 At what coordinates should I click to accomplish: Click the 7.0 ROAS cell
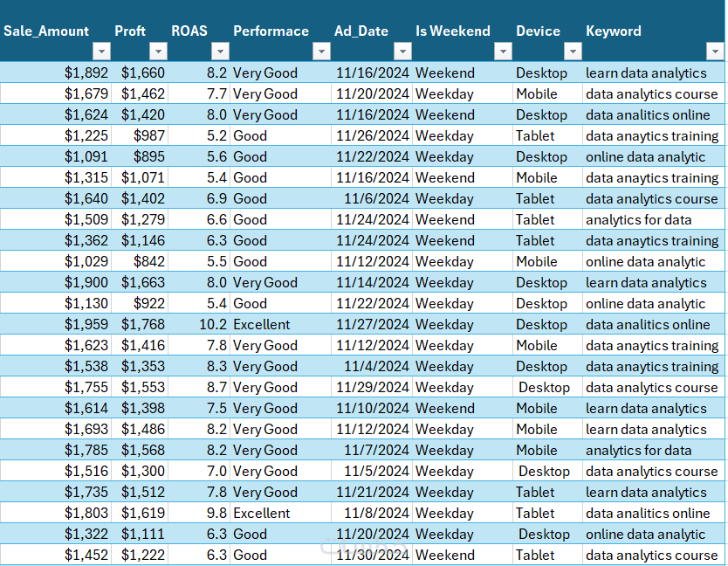199,471
